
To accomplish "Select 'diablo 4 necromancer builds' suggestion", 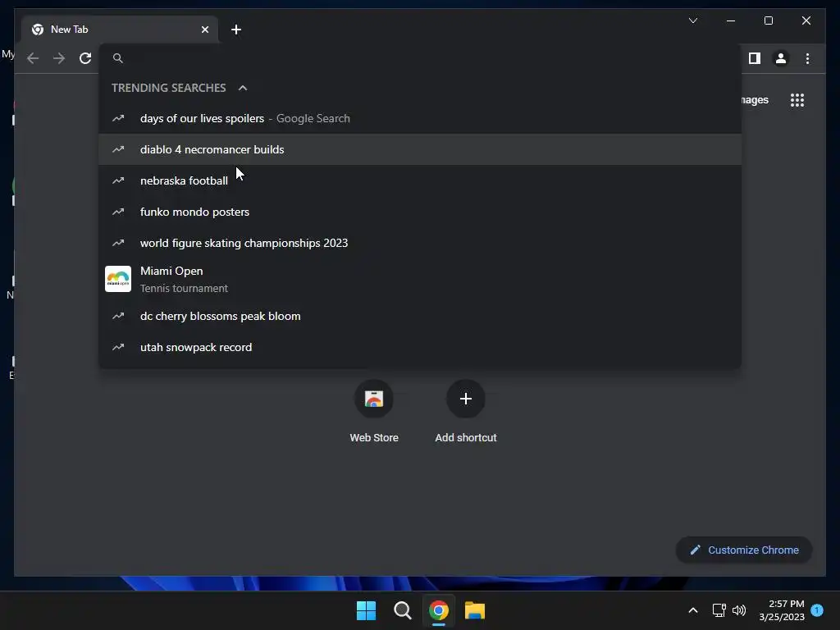I will pos(420,149).
